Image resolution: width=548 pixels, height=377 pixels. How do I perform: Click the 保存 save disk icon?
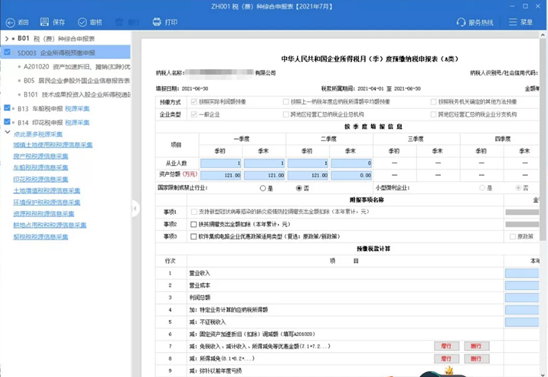pyautogui.click(x=44, y=22)
